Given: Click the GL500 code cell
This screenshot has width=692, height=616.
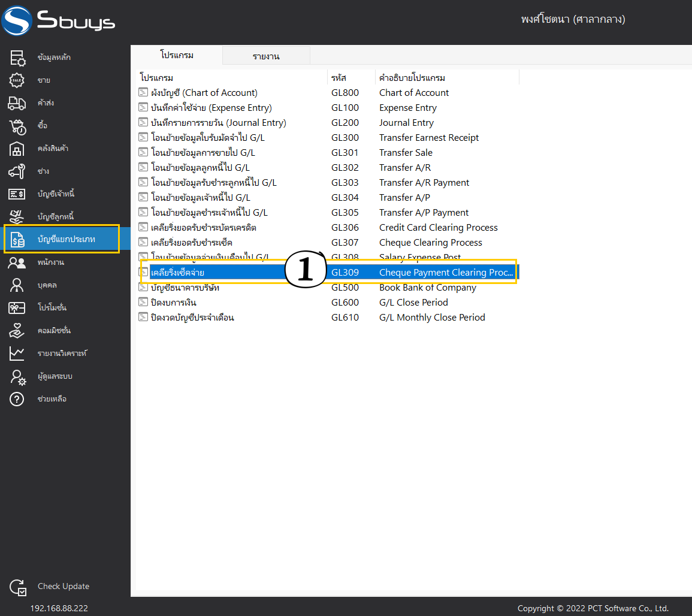Looking at the screenshot, I should (x=345, y=287).
